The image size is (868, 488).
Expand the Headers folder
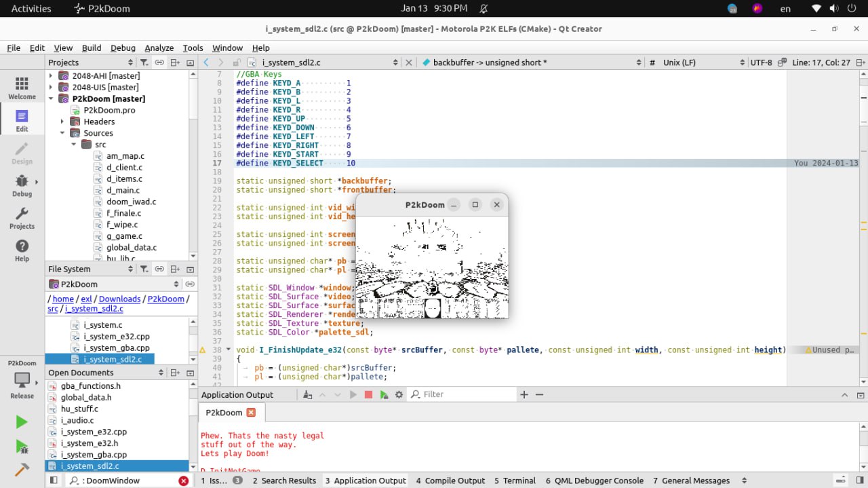[x=62, y=121]
